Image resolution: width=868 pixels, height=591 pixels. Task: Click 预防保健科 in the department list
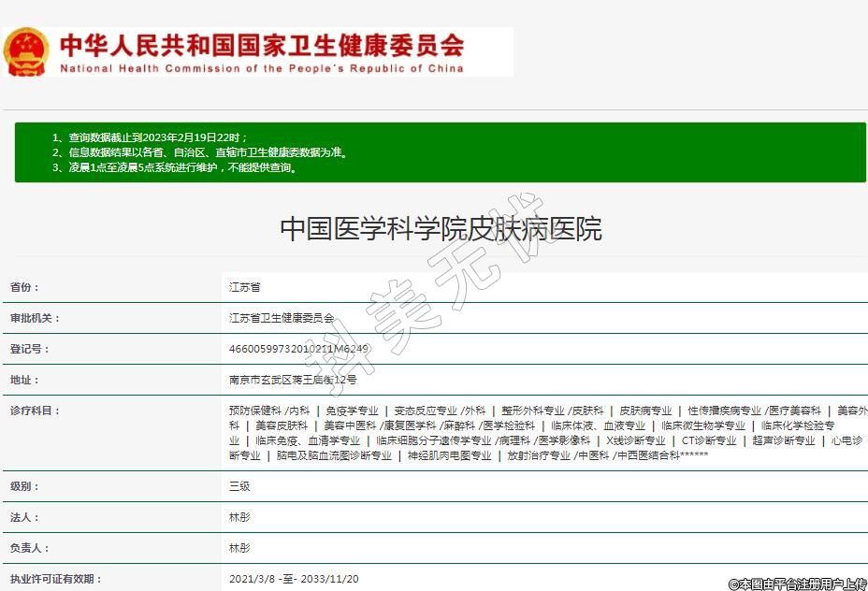click(x=255, y=411)
